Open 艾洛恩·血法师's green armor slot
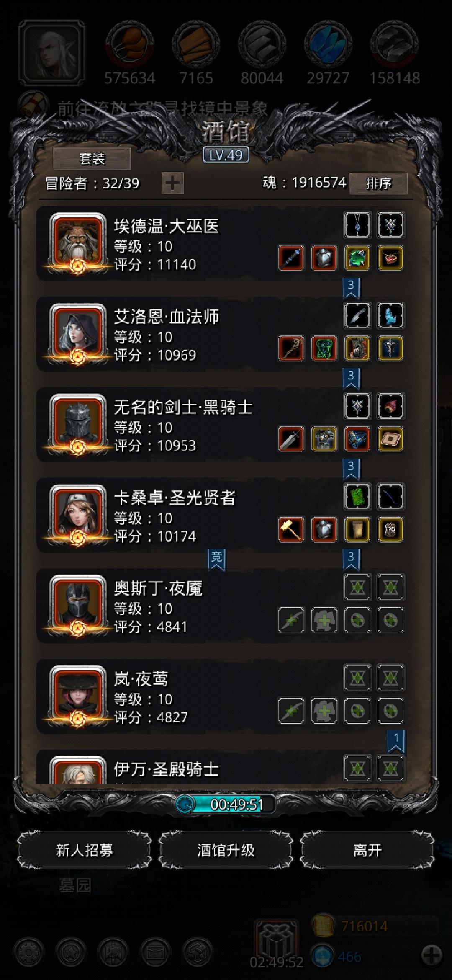Image resolution: width=452 pixels, height=980 pixels. [324, 348]
